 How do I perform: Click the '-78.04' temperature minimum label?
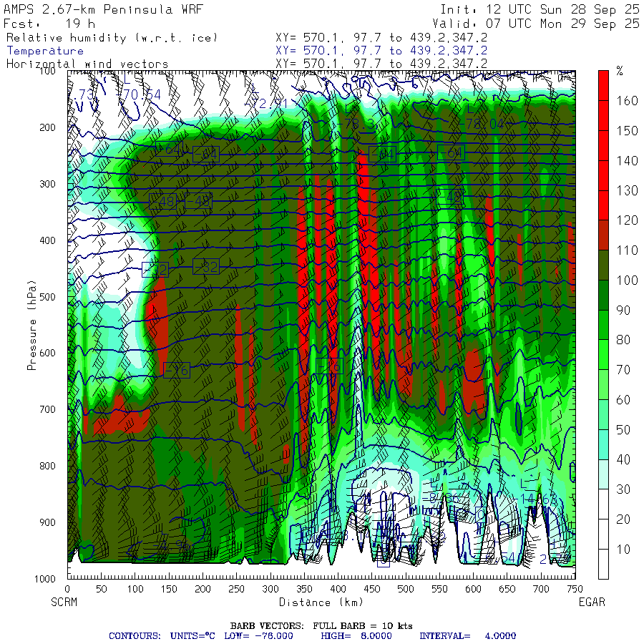pyautogui.click(x=482, y=124)
